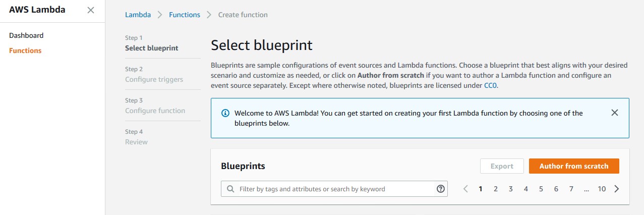This screenshot has width=644, height=215.
Task: Jump to blueprints page 5
Action: 541,189
